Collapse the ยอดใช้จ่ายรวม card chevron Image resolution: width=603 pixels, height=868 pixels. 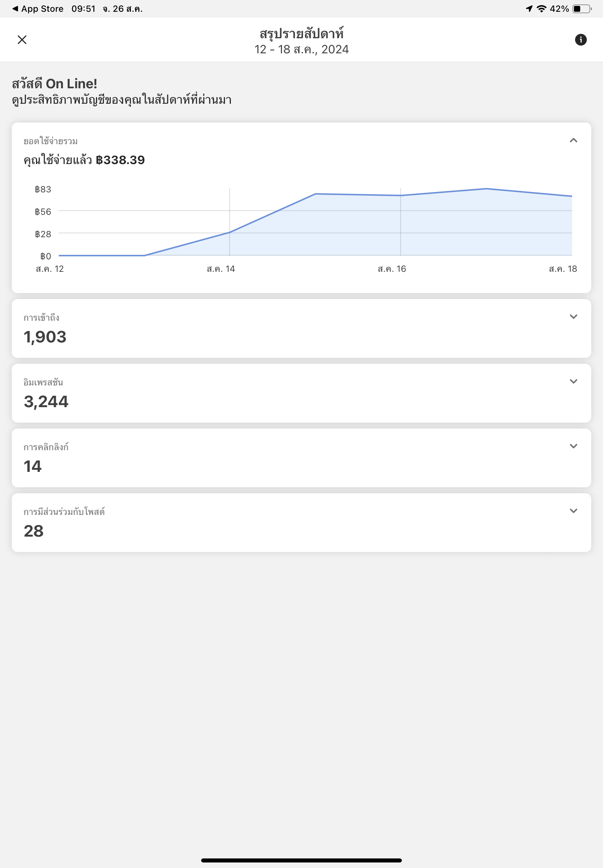573,140
